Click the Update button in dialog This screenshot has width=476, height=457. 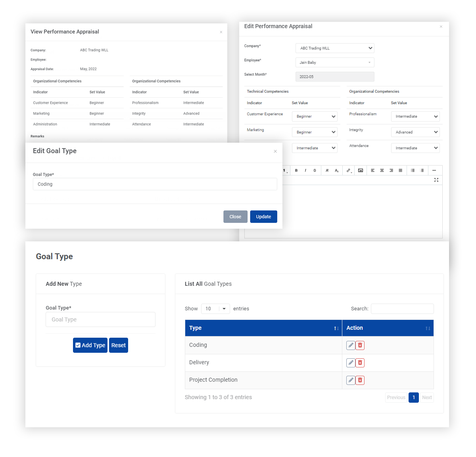click(x=263, y=217)
